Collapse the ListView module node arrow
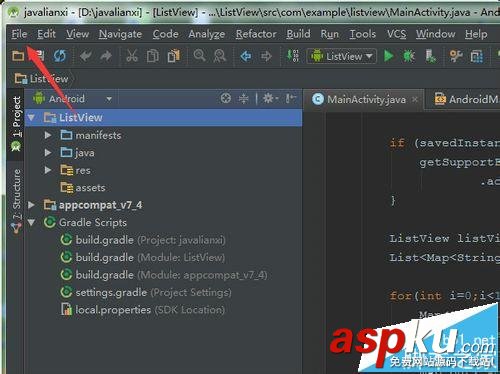Viewport: 500px width, 374px height. pos(32,117)
